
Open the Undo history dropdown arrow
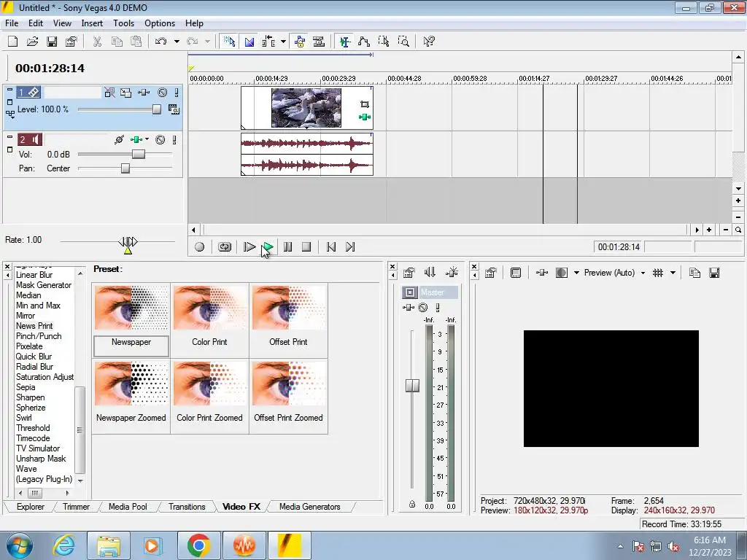coord(177,42)
